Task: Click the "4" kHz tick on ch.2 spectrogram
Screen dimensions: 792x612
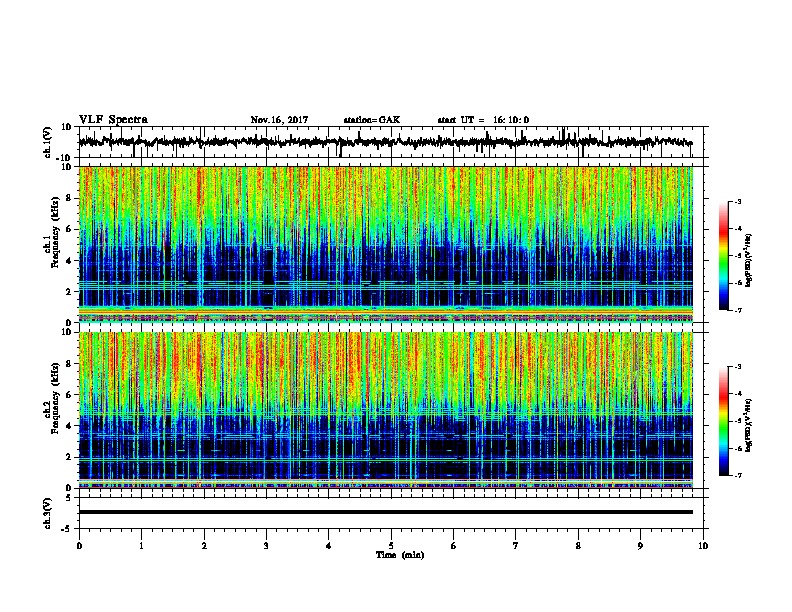Action: coord(69,426)
